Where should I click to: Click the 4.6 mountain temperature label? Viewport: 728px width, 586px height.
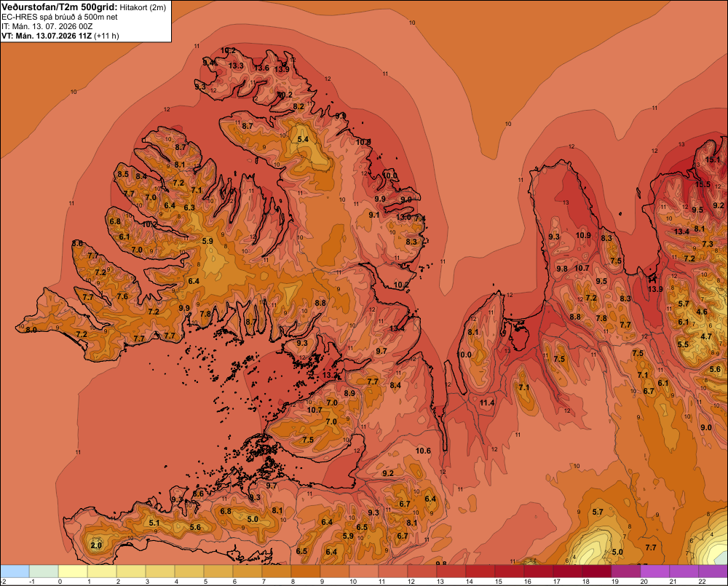point(702,312)
